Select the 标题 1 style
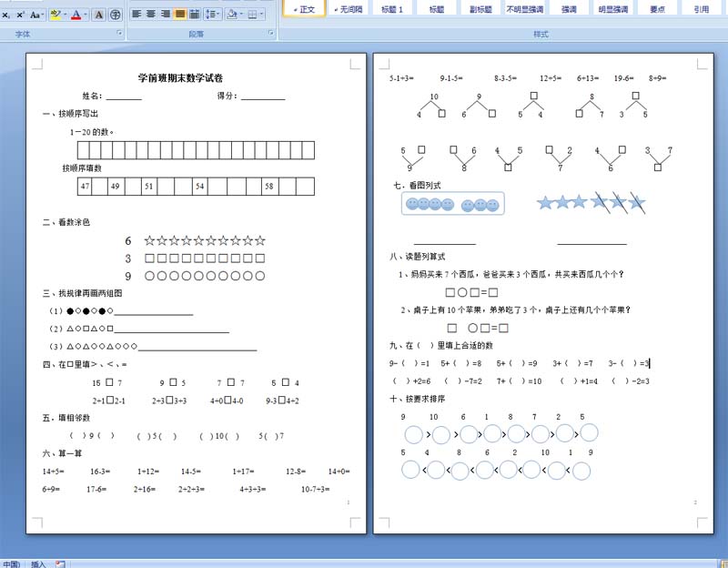 tap(392, 8)
